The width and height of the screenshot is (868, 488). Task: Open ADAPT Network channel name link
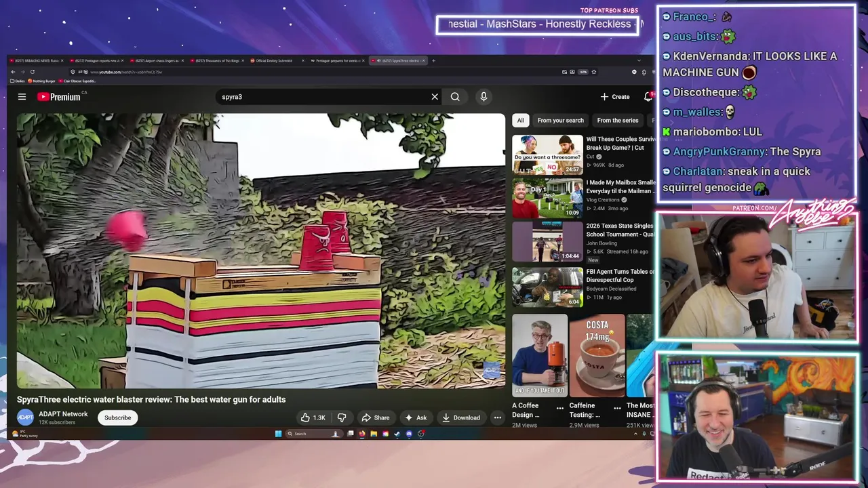tap(63, 414)
